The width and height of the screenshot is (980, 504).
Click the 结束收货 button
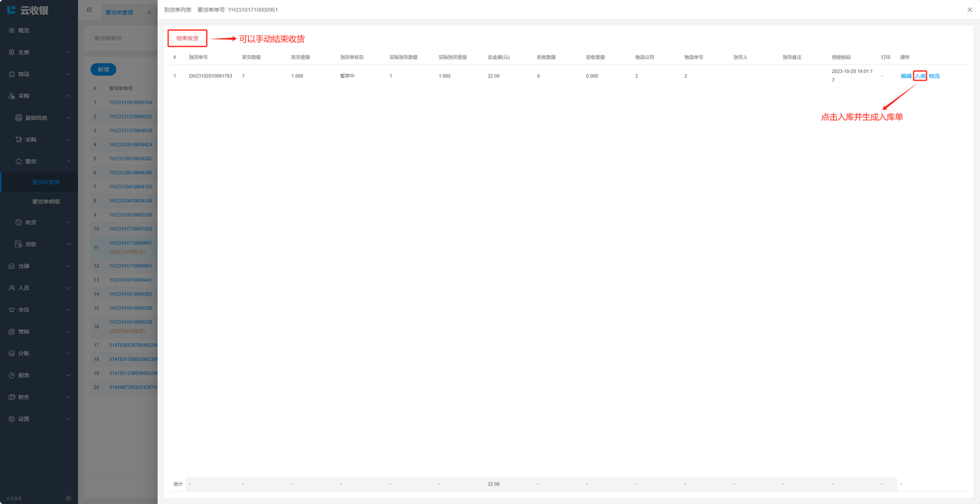pyautogui.click(x=188, y=38)
